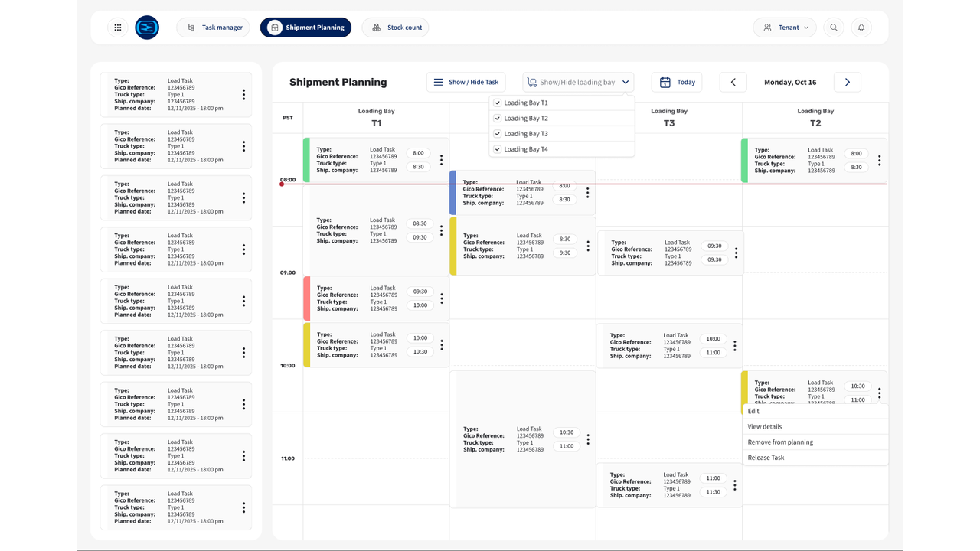Open kebab menu of T1 08:30–09:30 card
This screenshot has width=980, height=551.
click(441, 230)
